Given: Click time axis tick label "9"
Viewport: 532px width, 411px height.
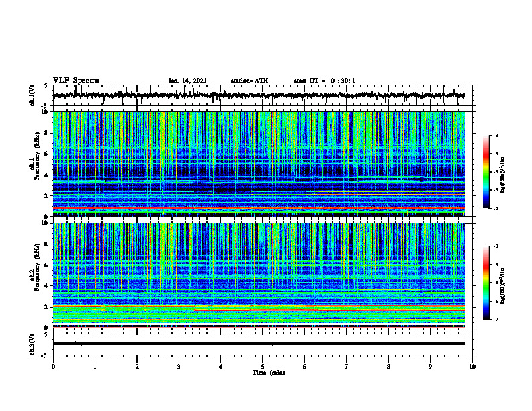Looking at the screenshot, I should [x=430, y=367].
